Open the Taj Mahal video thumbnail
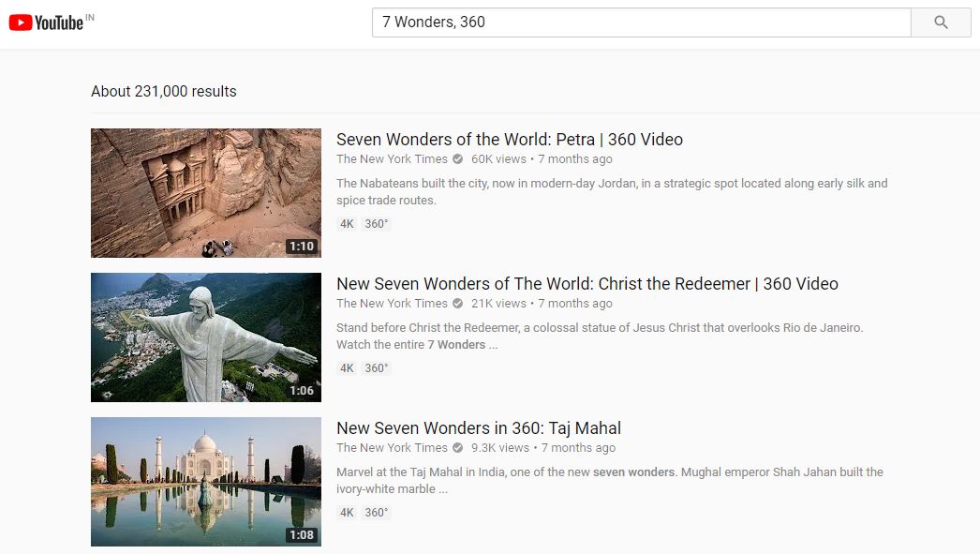980x554 pixels. 205,482
